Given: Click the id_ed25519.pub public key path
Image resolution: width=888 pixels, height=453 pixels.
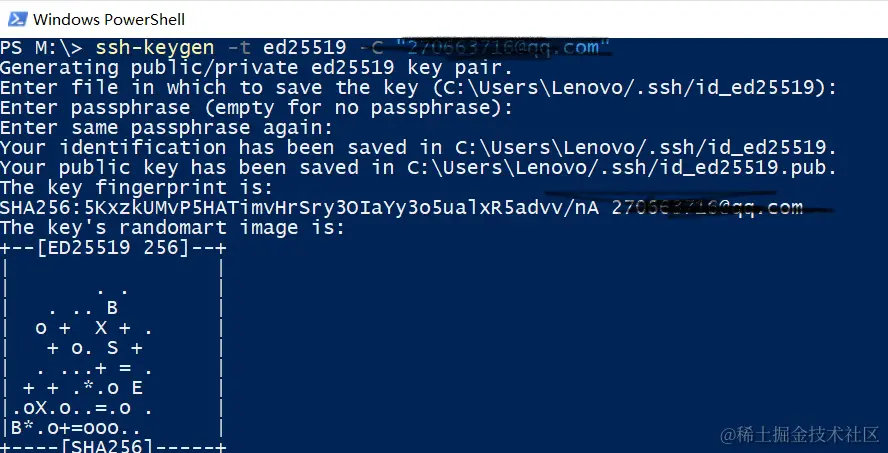Looking at the screenshot, I should [x=622, y=168].
